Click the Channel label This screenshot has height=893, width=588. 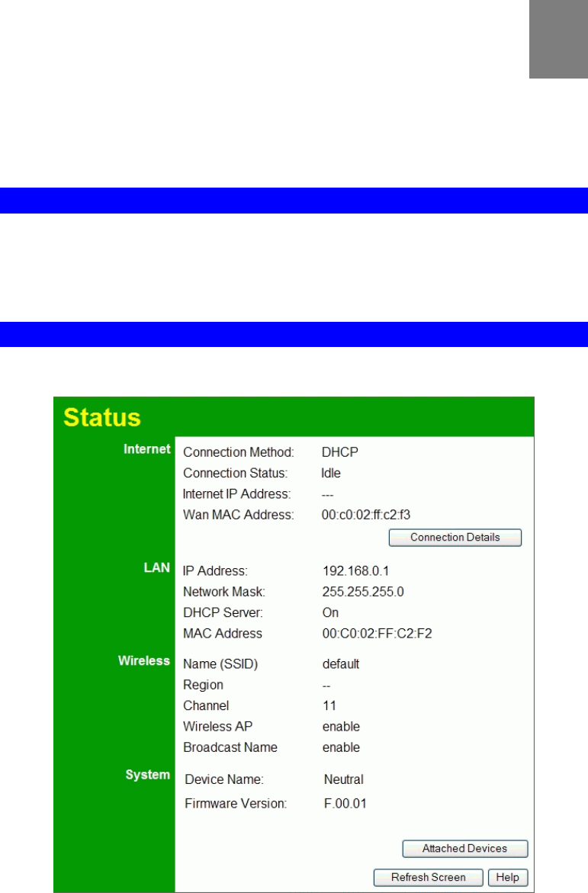[x=206, y=705]
